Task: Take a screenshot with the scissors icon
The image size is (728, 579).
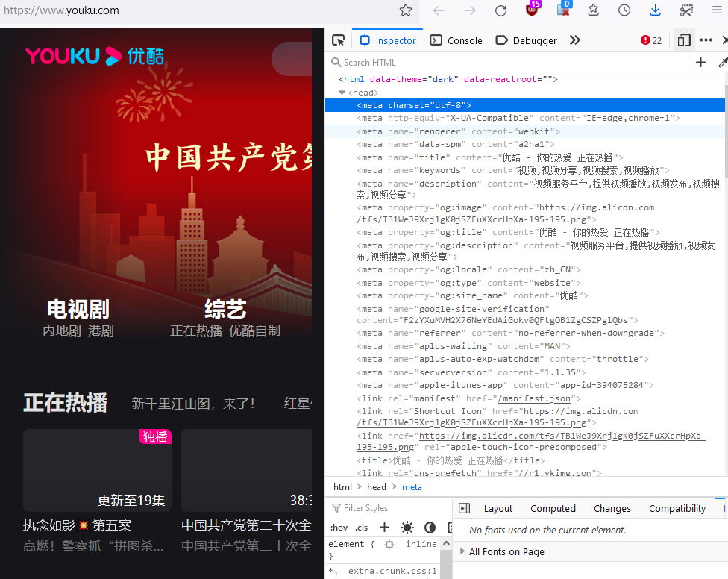Action: pos(686,10)
